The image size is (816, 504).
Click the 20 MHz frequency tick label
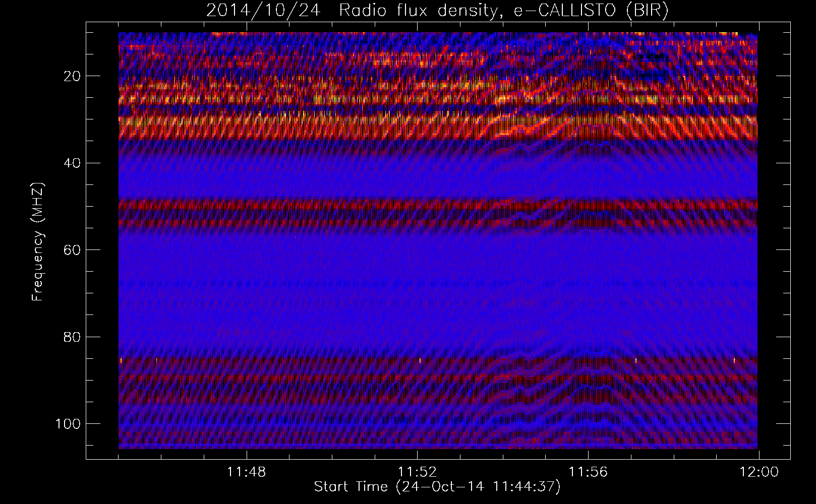click(73, 76)
